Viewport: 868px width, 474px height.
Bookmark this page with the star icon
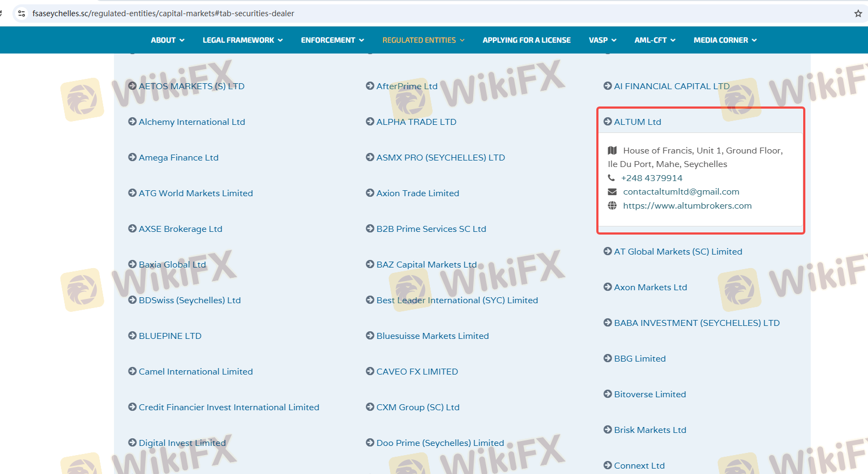click(x=858, y=14)
